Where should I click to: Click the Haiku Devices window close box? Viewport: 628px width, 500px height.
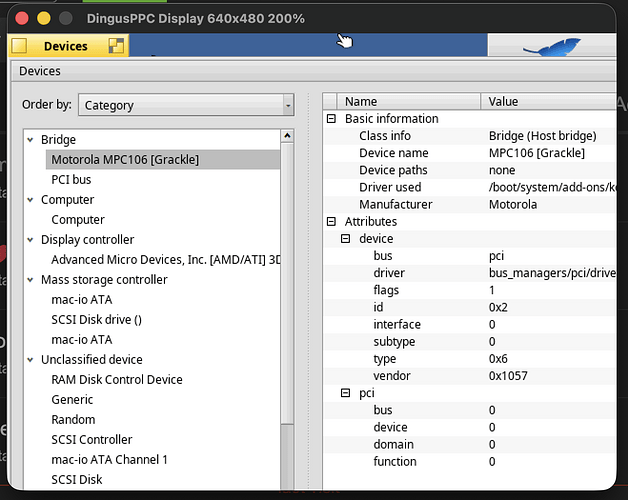coord(19,46)
